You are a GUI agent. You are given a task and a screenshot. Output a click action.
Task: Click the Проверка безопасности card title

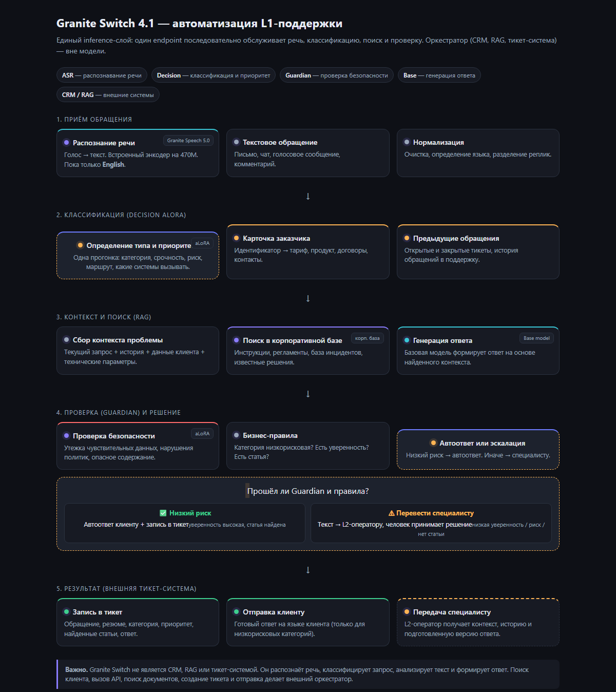click(113, 436)
